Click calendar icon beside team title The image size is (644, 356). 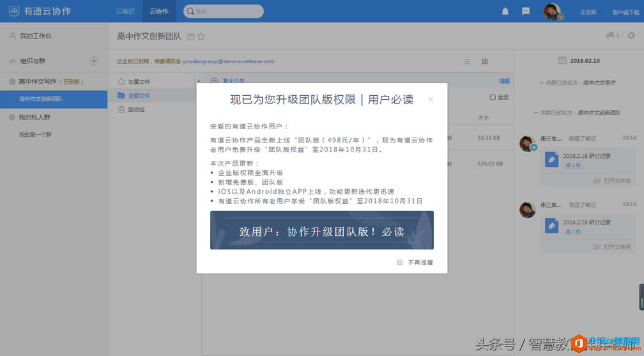click(x=190, y=36)
